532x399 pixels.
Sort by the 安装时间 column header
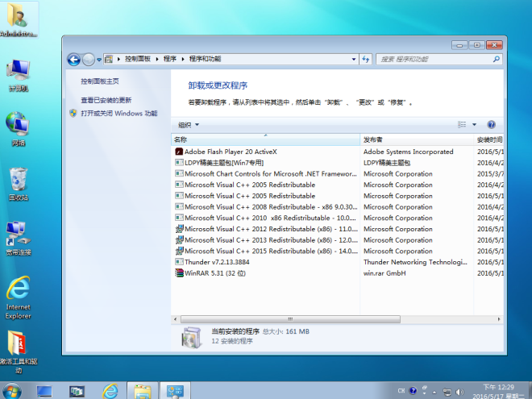point(488,139)
